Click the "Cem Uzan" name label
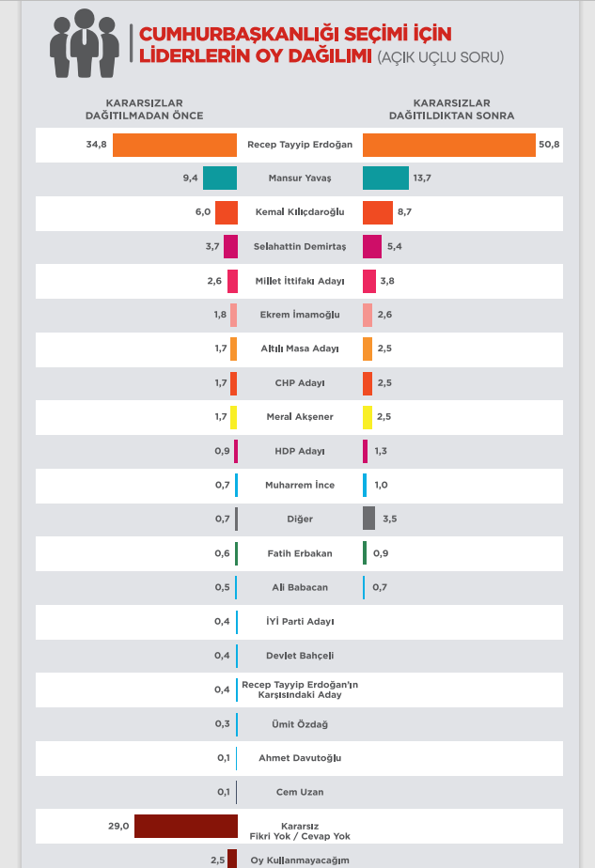 pyautogui.click(x=299, y=792)
